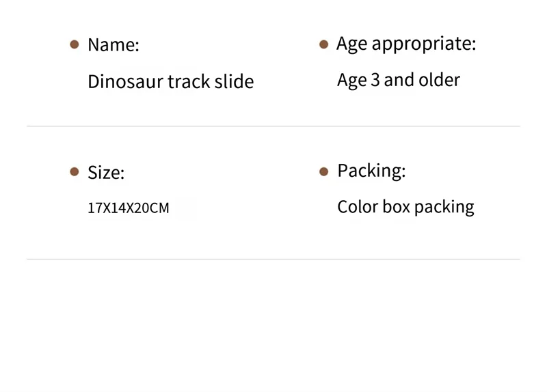Click the bullet dot next to Age appropriate
The height and width of the screenshot is (392, 547).
click(x=324, y=45)
